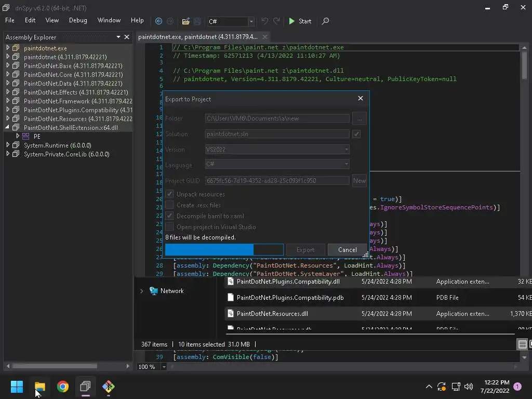This screenshot has height=399, width=532.
Task: Open search with the magnifier icon
Action: tap(325, 21)
